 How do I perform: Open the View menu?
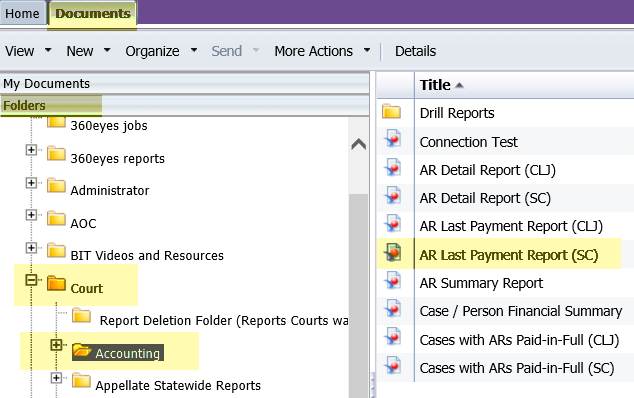coord(19,51)
